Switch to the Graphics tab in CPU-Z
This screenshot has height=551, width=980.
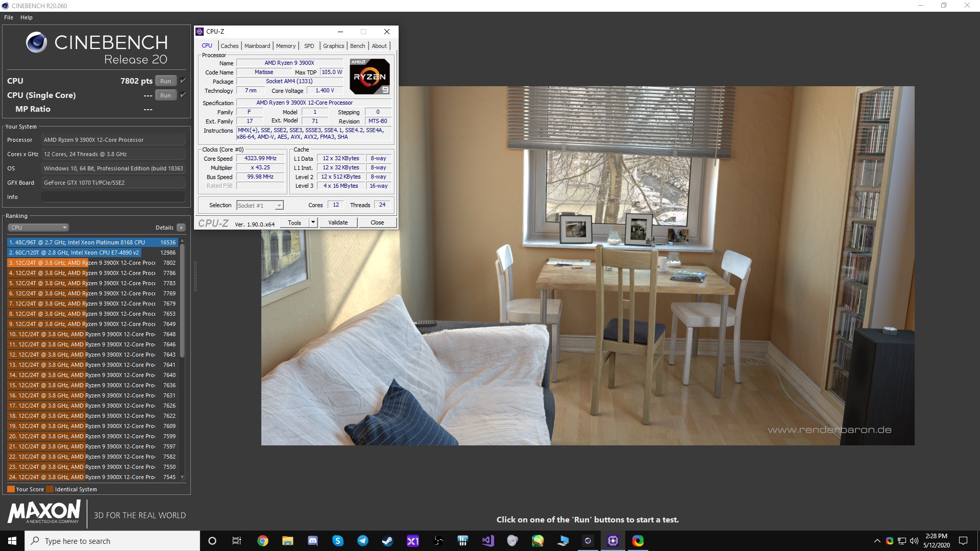point(334,46)
